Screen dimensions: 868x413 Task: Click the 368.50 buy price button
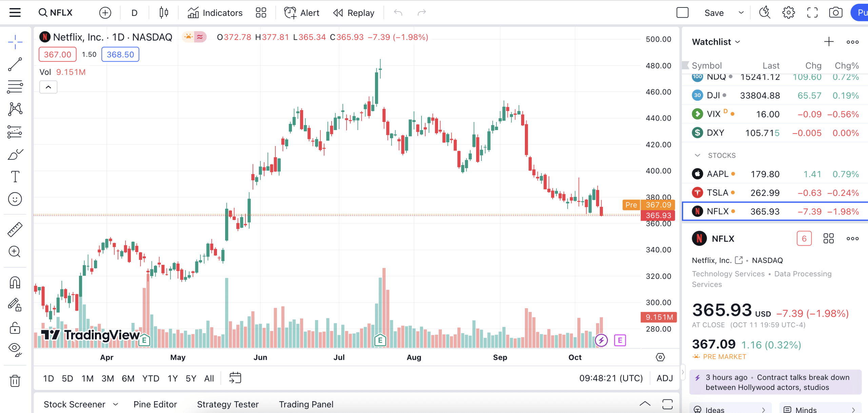[120, 55]
